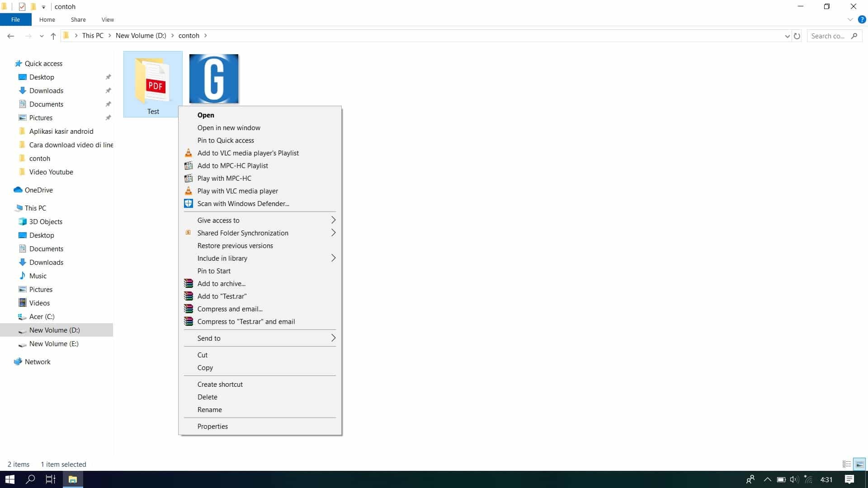Viewport: 868px width, 488px height.
Task: Go back with the Back arrow
Action: [11, 36]
